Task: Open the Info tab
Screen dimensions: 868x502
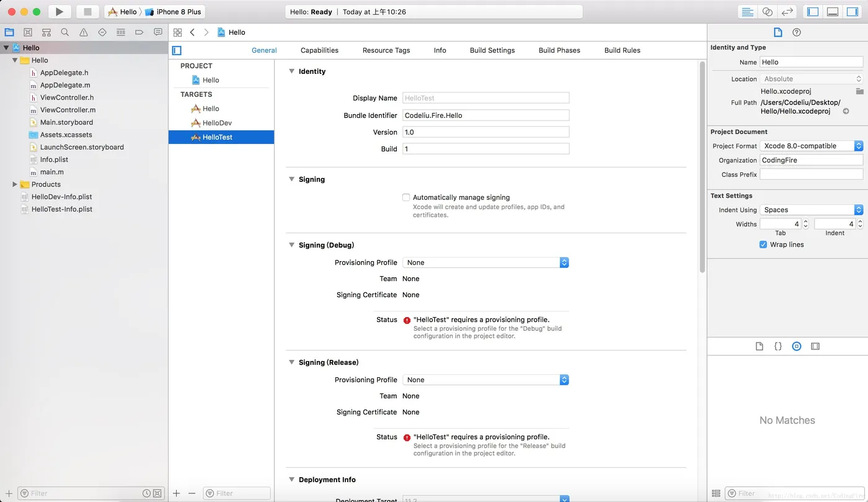Action: [440, 50]
